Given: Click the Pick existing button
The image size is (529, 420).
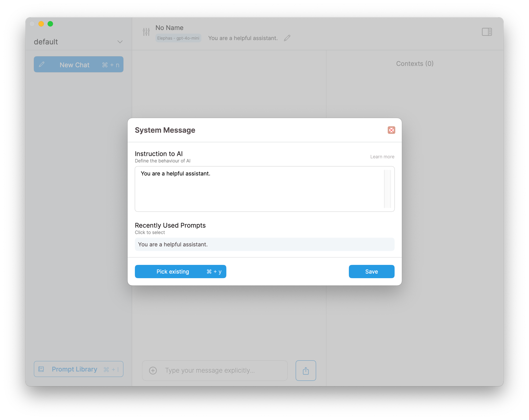Looking at the screenshot, I should click(x=180, y=272).
